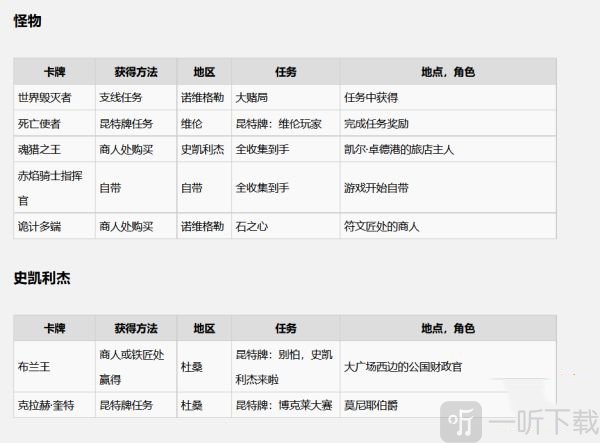The image size is (600, 443).
Task: Click 地区 header in the 怪物 table
Action: 204,72
